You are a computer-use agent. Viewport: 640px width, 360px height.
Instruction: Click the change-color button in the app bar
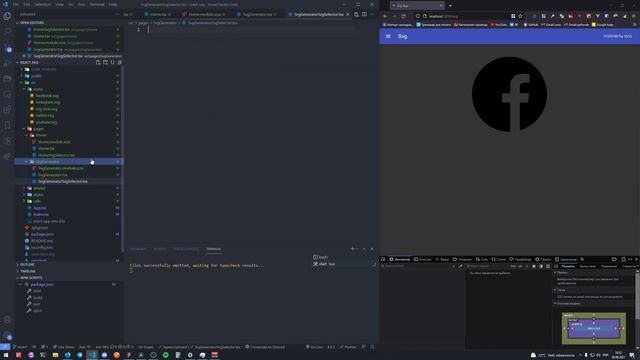(x=617, y=36)
